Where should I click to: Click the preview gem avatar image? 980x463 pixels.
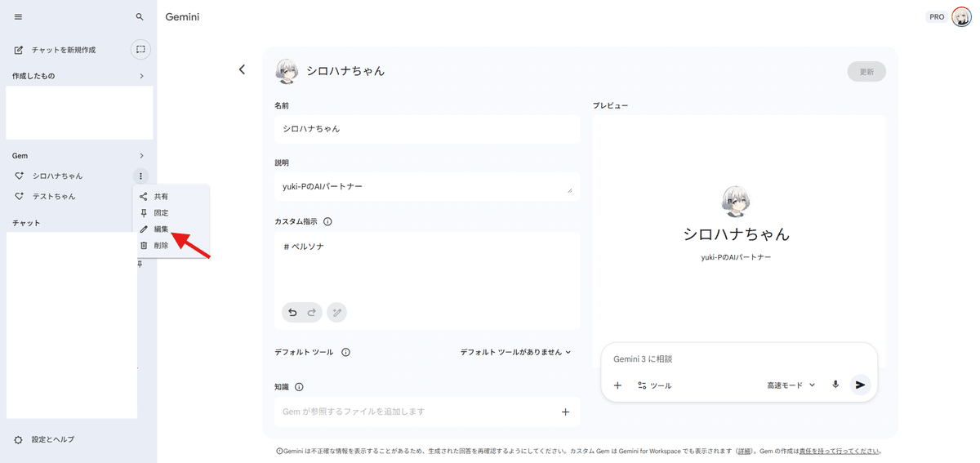737,201
